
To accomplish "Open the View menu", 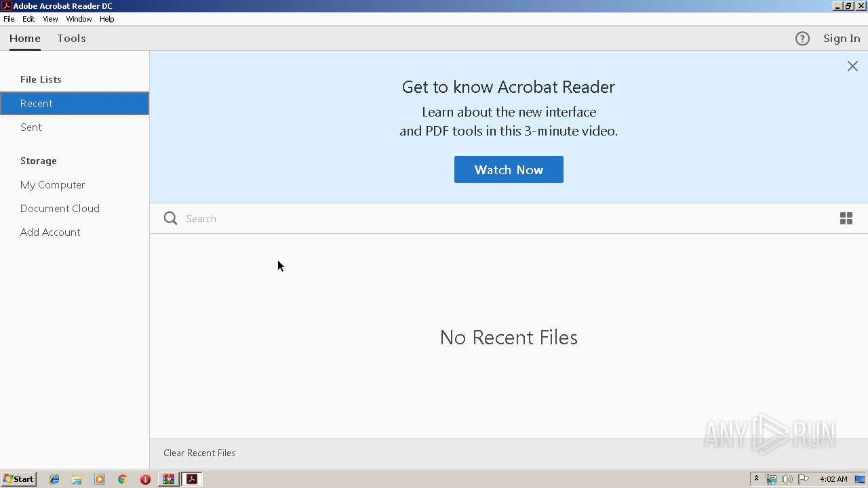I will tap(50, 19).
